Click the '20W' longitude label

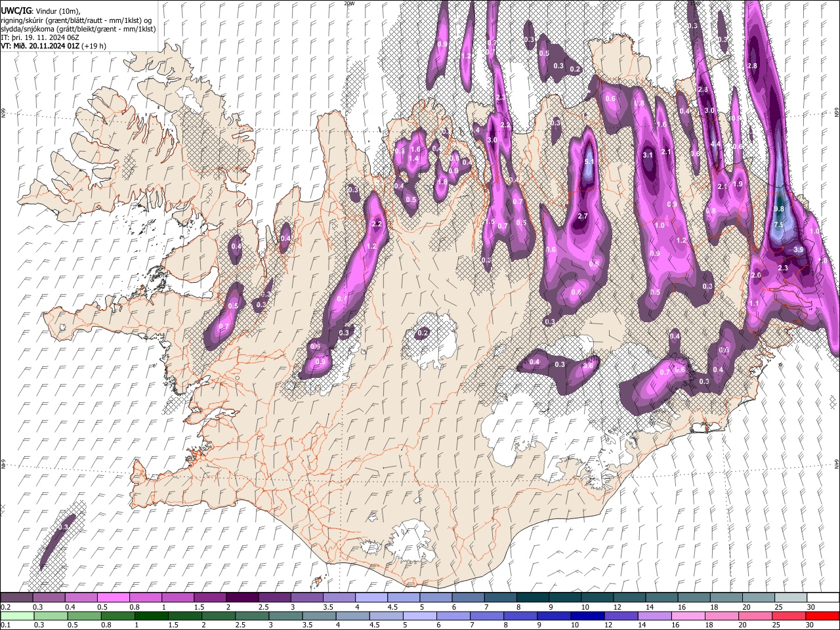tap(349, 3)
